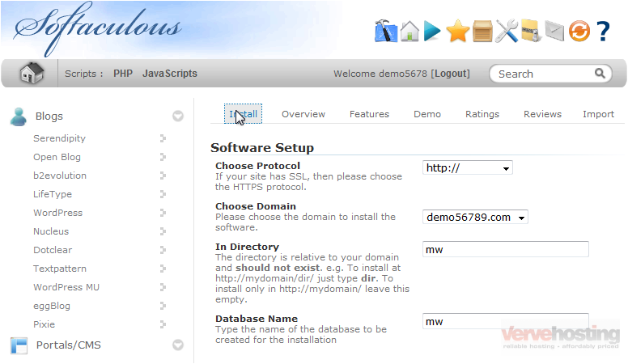This screenshot has height=364, width=628.
Task: Switch to the Overview tab
Action: pos(303,114)
